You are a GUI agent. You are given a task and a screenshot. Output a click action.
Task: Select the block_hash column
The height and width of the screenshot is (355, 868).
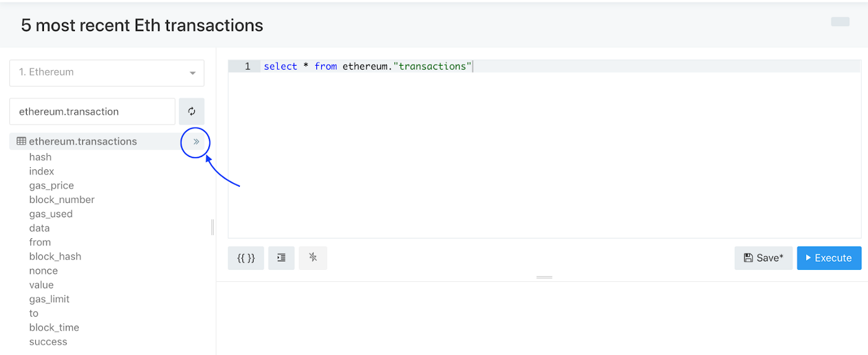(x=55, y=257)
